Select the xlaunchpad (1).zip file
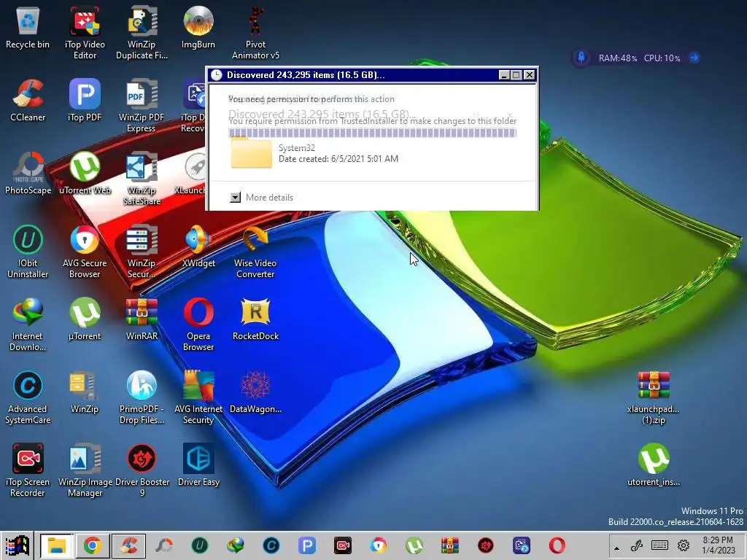747x560 pixels. point(653,397)
